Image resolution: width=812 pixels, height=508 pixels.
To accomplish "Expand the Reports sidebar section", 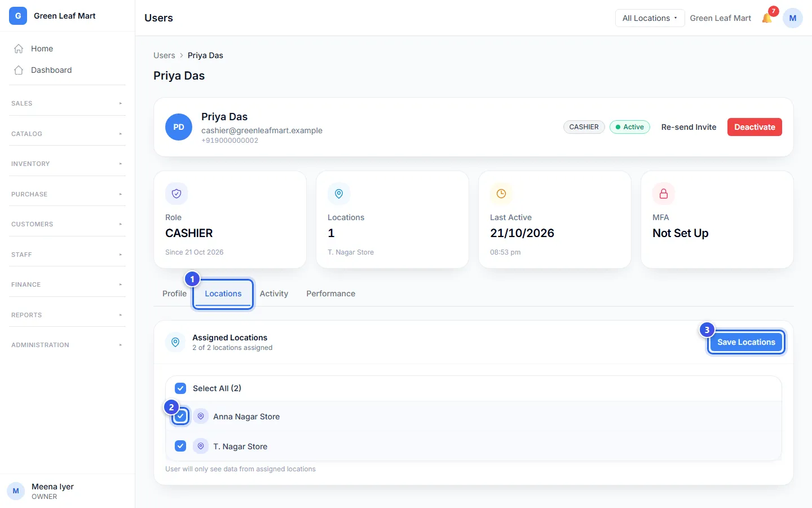I will pos(67,315).
